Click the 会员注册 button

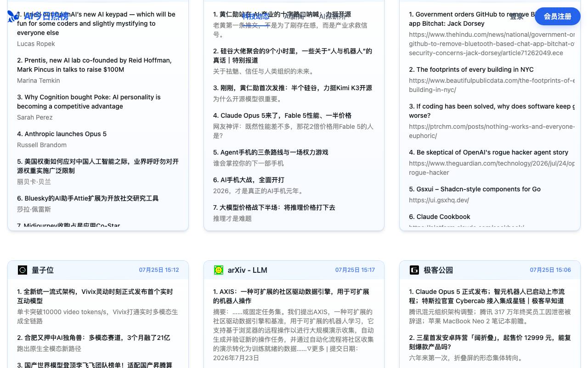click(557, 17)
